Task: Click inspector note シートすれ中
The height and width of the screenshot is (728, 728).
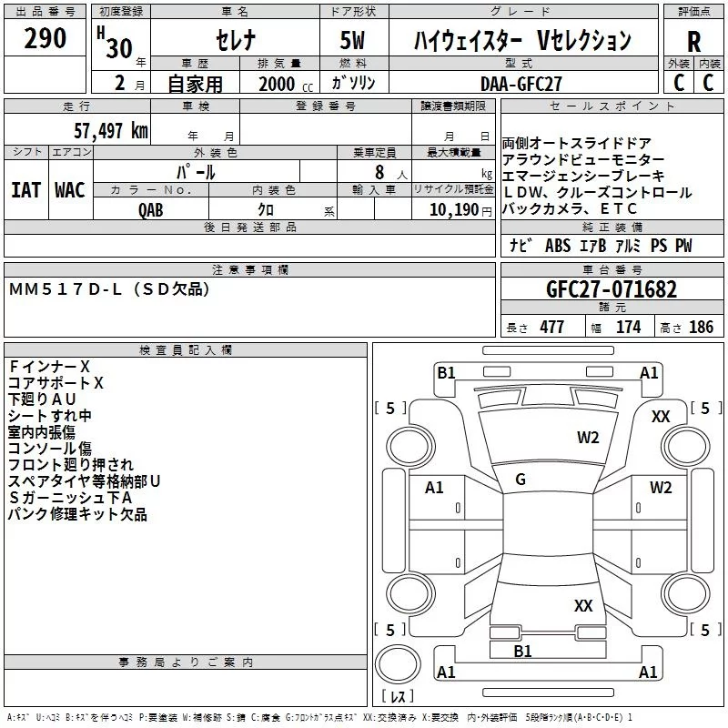Action: click(x=50, y=416)
